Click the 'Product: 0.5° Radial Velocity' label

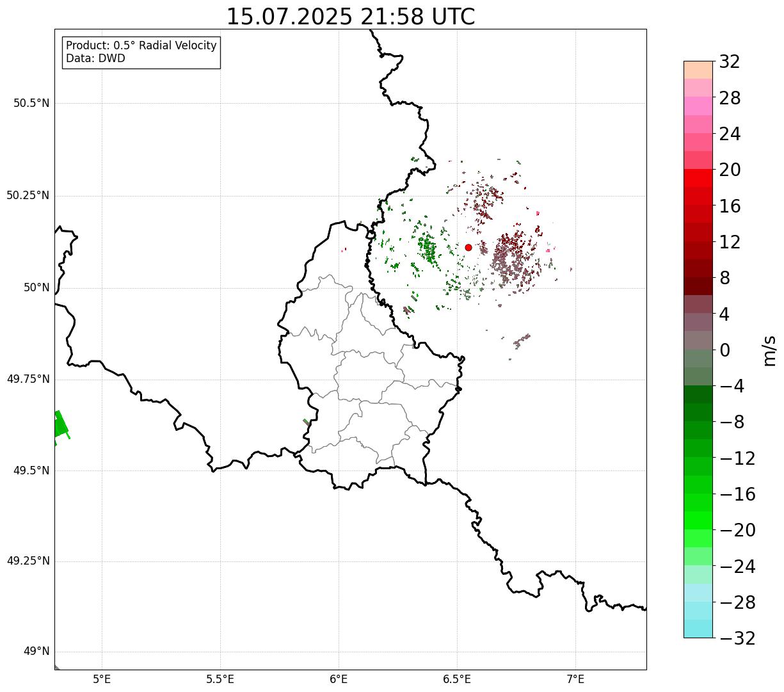tap(141, 46)
